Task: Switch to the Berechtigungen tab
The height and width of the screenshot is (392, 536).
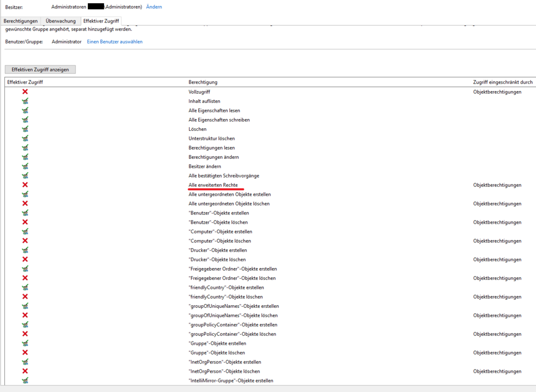Action: [20, 21]
